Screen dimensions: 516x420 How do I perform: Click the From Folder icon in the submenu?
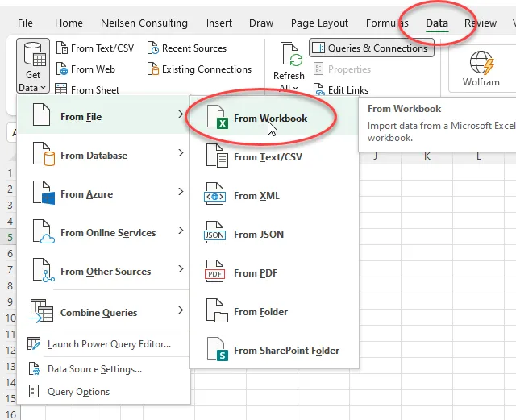point(217,310)
